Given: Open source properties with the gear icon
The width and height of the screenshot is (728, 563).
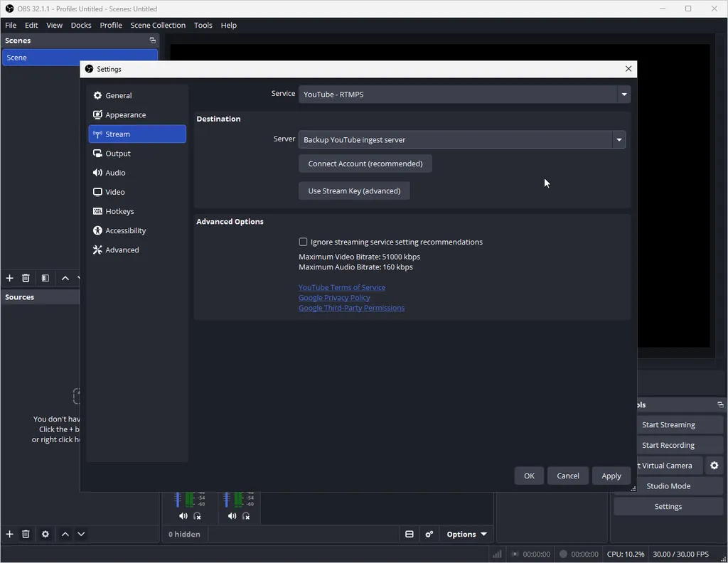Looking at the screenshot, I should 45,534.
